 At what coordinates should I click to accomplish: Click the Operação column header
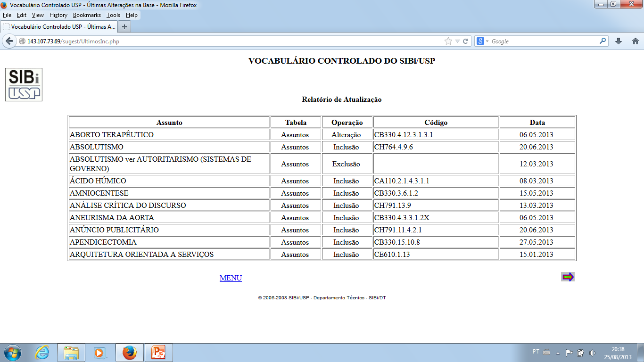pyautogui.click(x=347, y=123)
